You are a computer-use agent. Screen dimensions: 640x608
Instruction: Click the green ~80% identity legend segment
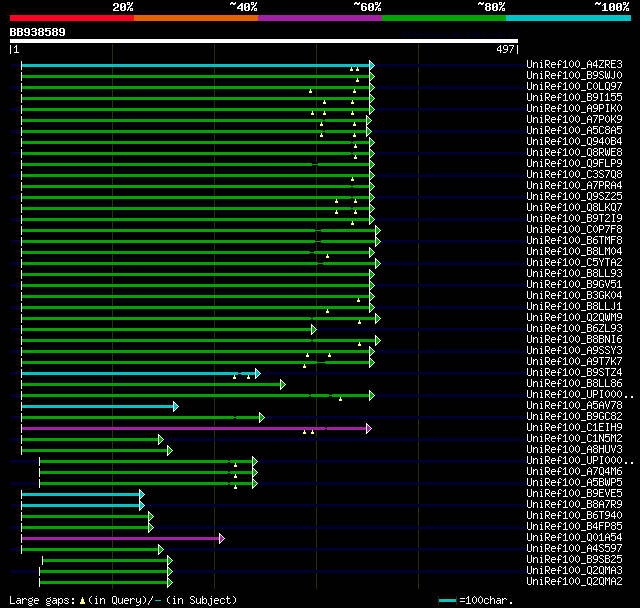[x=444, y=18]
